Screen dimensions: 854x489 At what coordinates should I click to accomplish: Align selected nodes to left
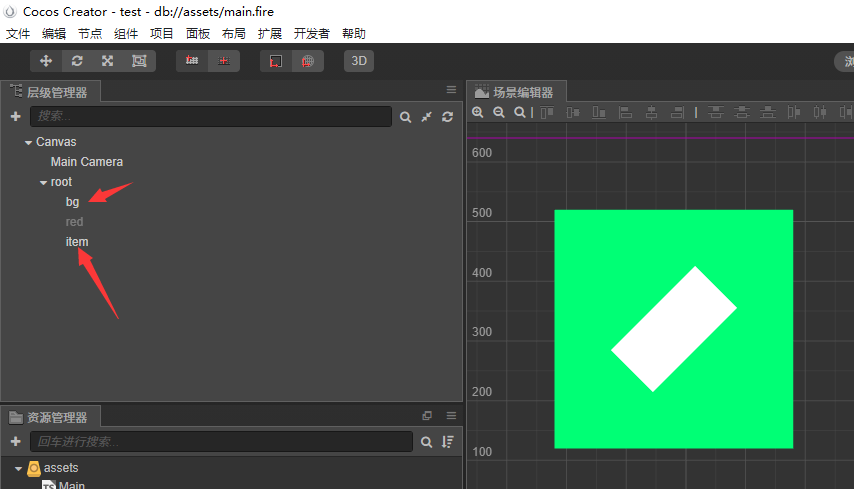pyautogui.click(x=625, y=112)
